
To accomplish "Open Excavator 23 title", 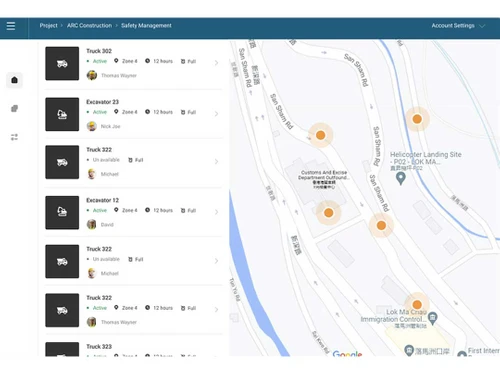I will (102, 102).
